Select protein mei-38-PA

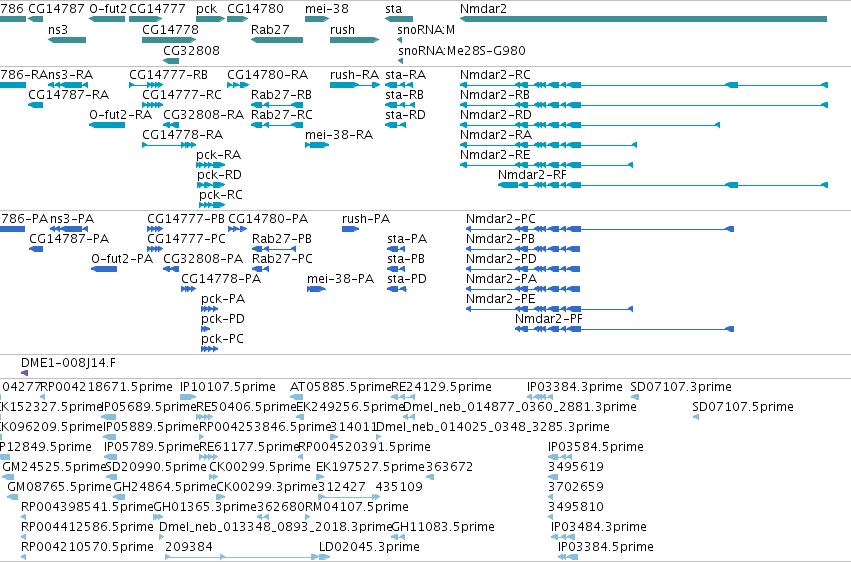point(340,279)
